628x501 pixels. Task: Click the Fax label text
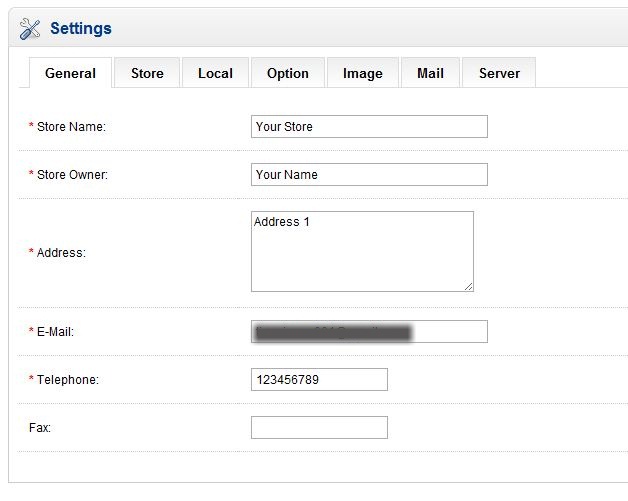point(40,428)
